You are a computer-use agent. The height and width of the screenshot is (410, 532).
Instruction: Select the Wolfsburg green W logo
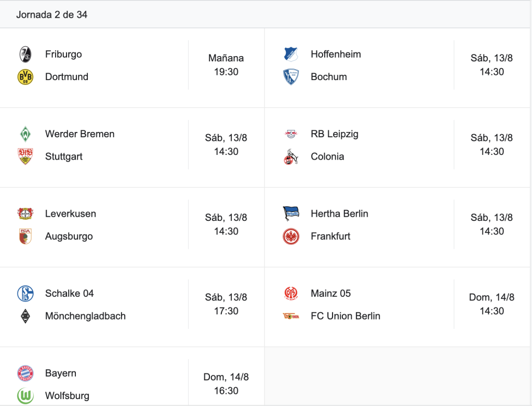(x=25, y=396)
